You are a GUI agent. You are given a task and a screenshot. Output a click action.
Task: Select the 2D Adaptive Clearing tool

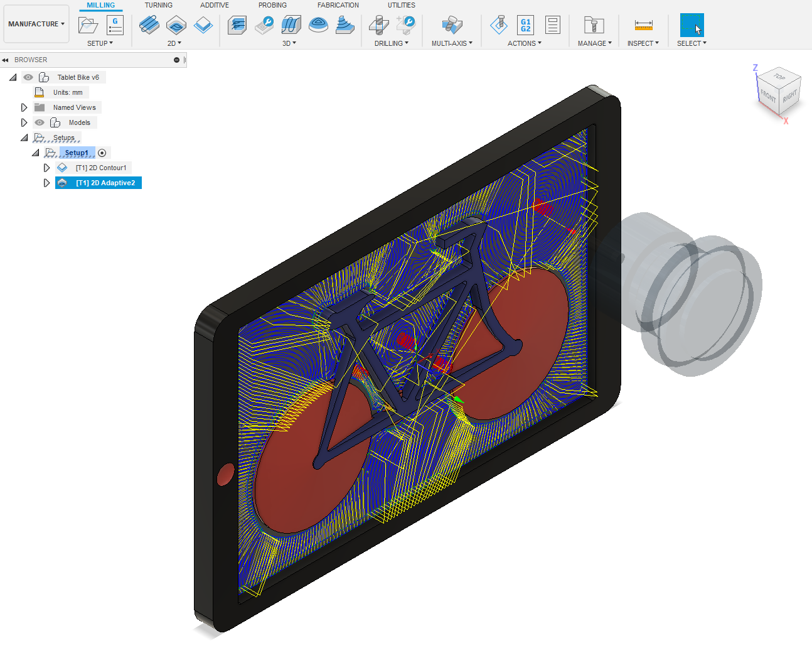[149, 25]
